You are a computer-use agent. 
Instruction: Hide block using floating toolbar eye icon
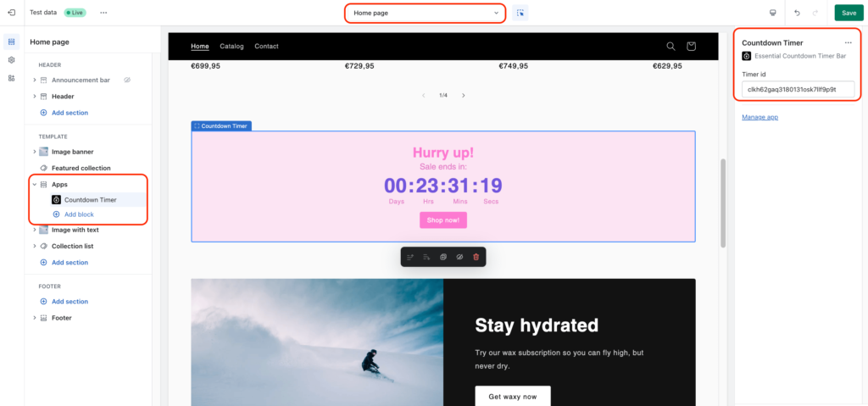click(x=459, y=257)
